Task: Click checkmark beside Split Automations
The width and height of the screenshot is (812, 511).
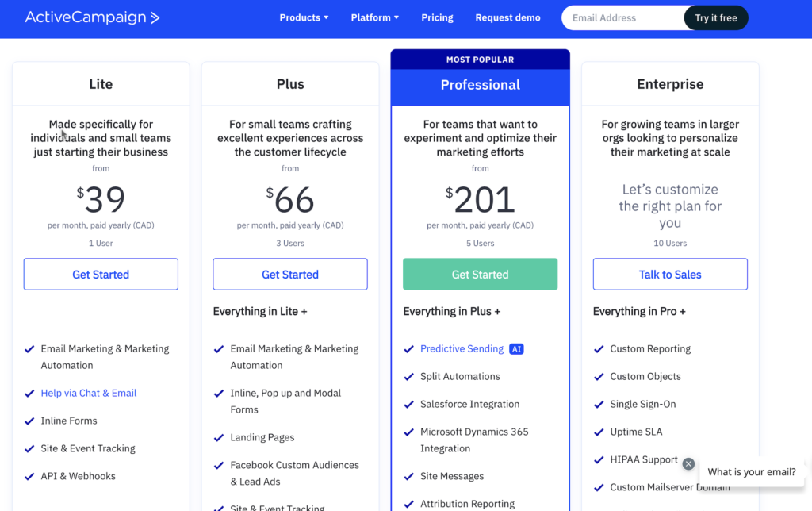Action: coord(409,377)
